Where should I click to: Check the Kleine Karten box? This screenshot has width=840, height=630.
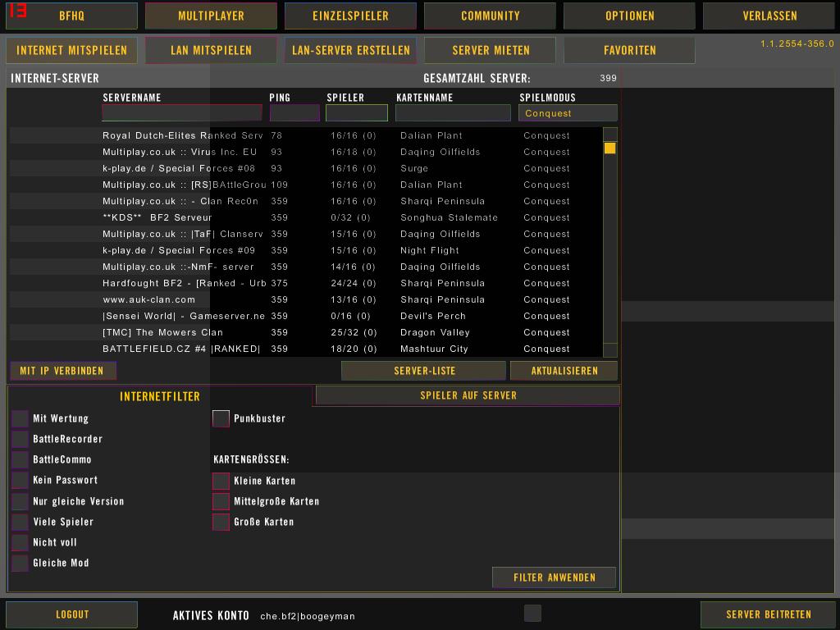[x=221, y=481]
